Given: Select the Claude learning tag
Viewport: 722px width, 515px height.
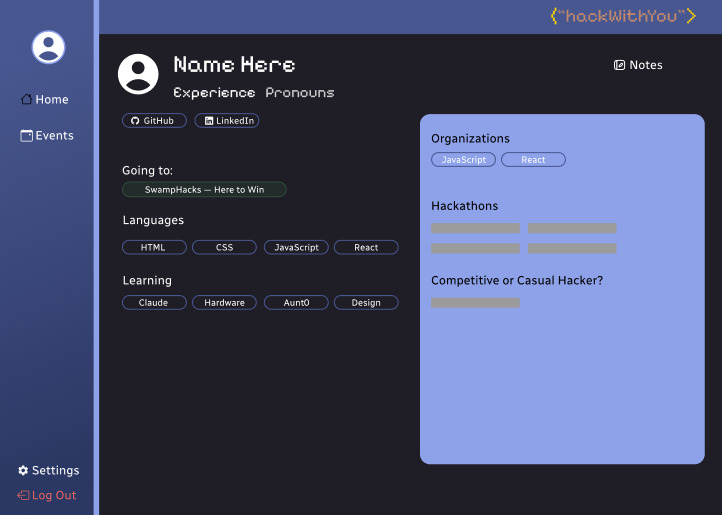Looking at the screenshot, I should [x=154, y=303].
